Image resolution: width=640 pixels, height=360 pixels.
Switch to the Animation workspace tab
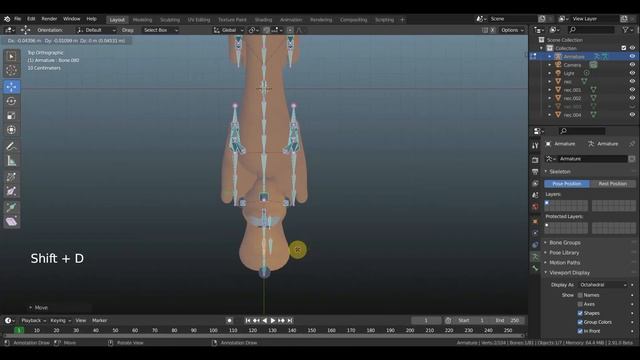point(291,20)
